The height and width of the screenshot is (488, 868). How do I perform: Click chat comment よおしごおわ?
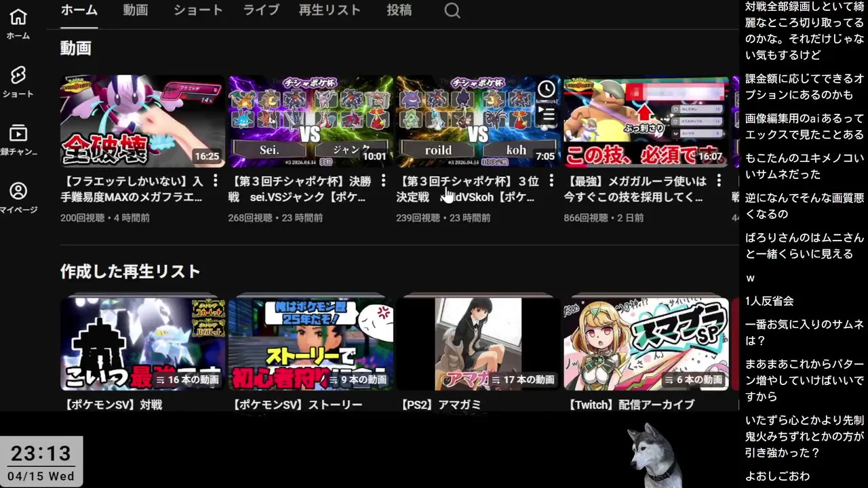pos(777,476)
